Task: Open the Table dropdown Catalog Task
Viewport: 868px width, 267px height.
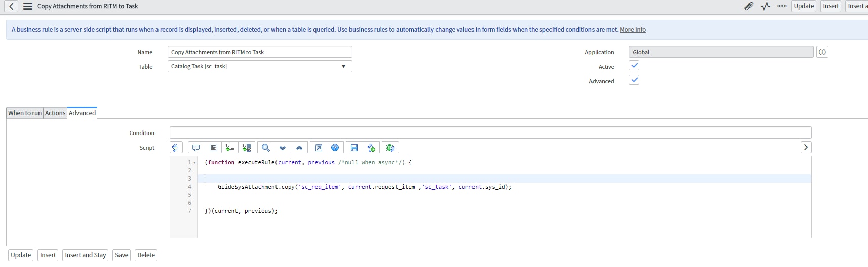Action: pos(260,66)
